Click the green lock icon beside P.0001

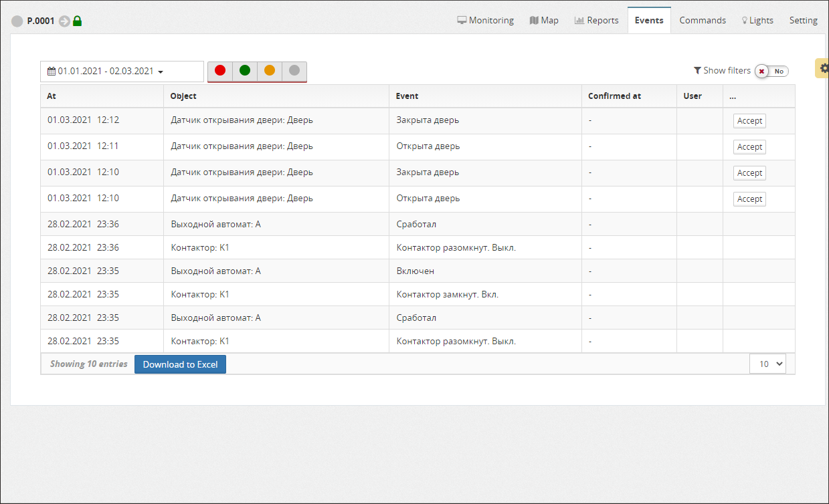(77, 21)
